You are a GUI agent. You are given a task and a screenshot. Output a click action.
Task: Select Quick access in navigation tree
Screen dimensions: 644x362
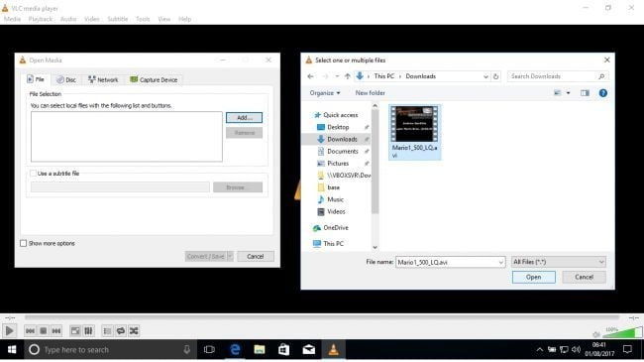[x=340, y=115]
